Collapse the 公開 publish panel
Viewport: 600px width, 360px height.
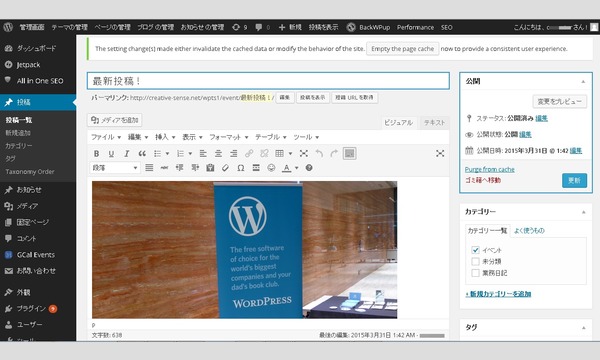point(583,81)
